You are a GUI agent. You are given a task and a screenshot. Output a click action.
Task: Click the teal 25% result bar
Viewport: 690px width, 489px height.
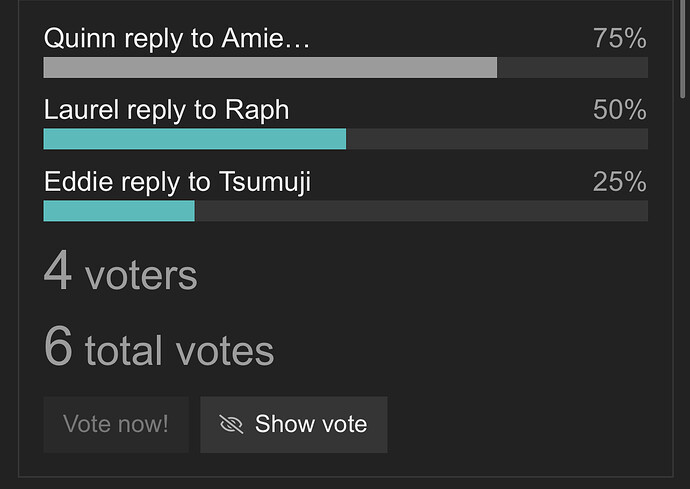(x=119, y=211)
